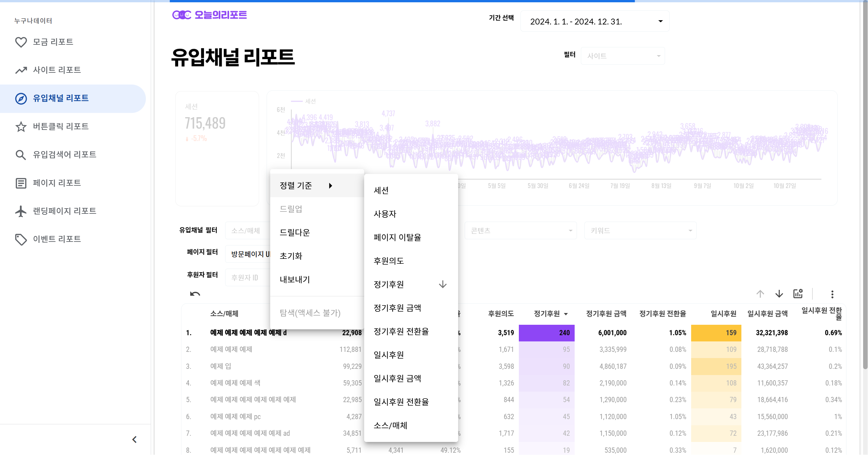Open the three-dot more options menu
Screen dimensions: 868x455
point(832,294)
